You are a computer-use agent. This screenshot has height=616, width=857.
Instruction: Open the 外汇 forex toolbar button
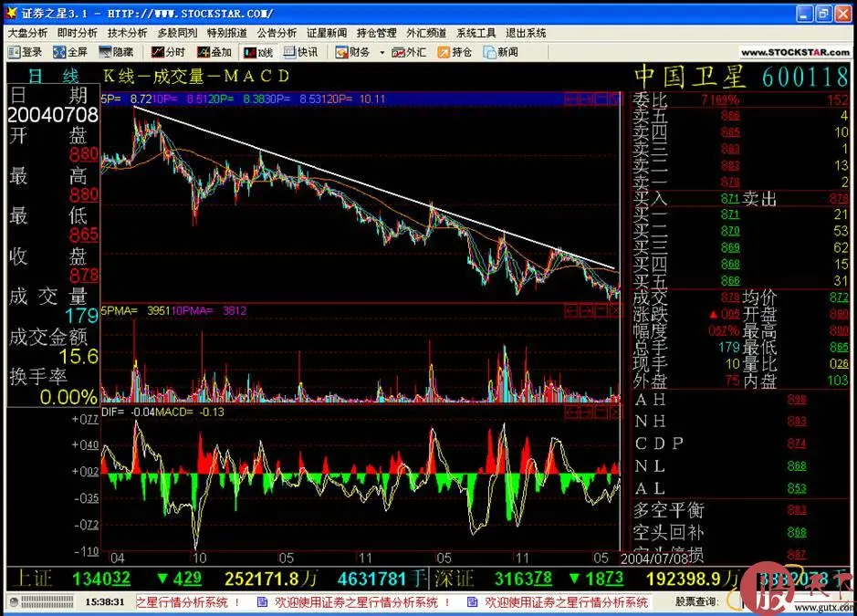coord(409,52)
